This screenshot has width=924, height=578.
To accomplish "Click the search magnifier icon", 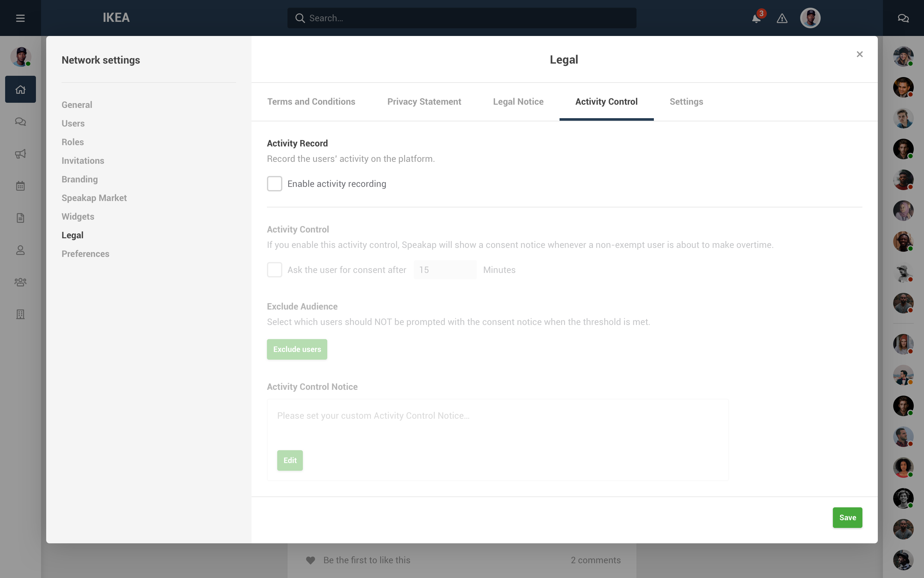I will (300, 18).
